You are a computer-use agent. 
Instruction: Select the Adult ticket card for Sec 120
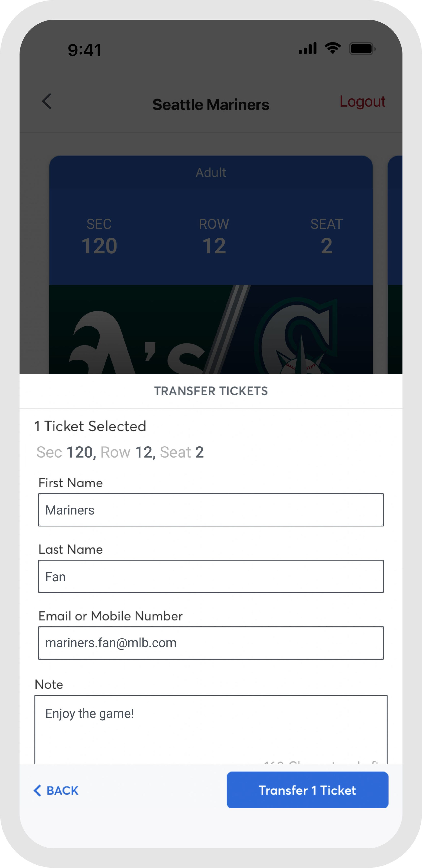point(211,236)
